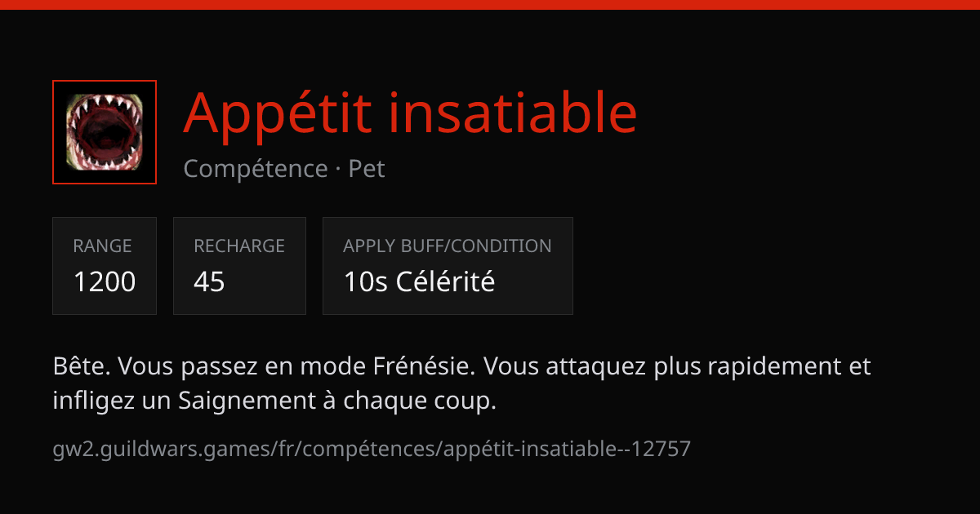Click the toothy maw skill icon
980x514 pixels.
tap(105, 132)
